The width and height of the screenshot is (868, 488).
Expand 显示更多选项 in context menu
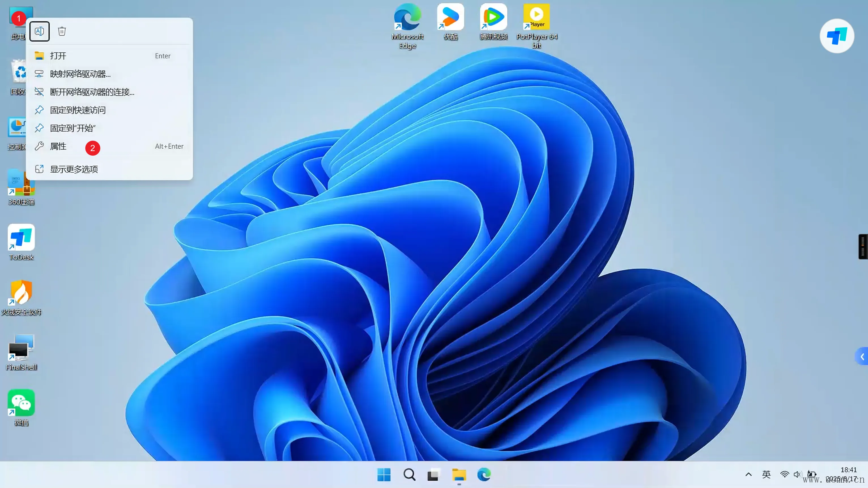[x=74, y=169]
